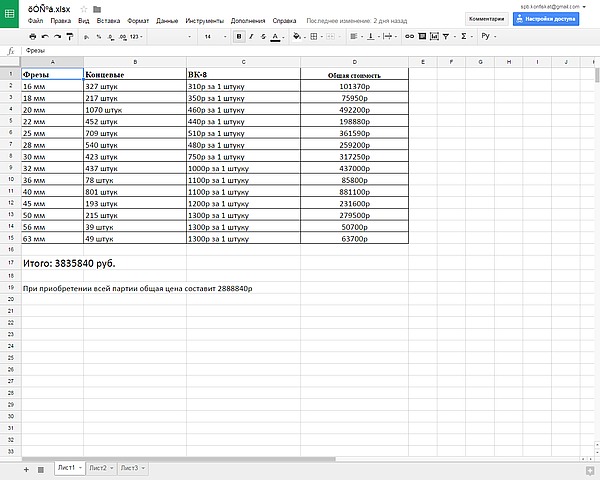This screenshot has width=600, height=480.
Task: Toggle italic formatting button
Action: pos(251,36)
